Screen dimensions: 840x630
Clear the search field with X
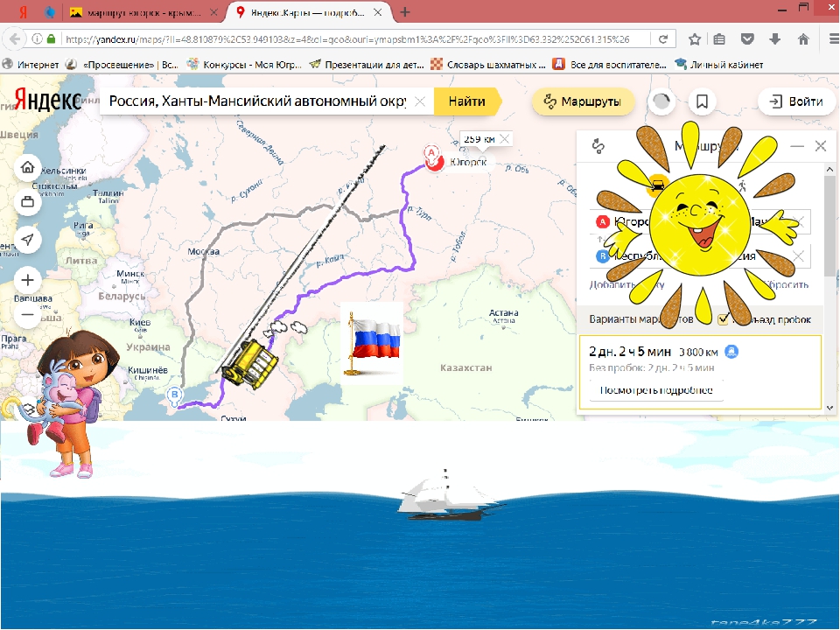pos(421,101)
